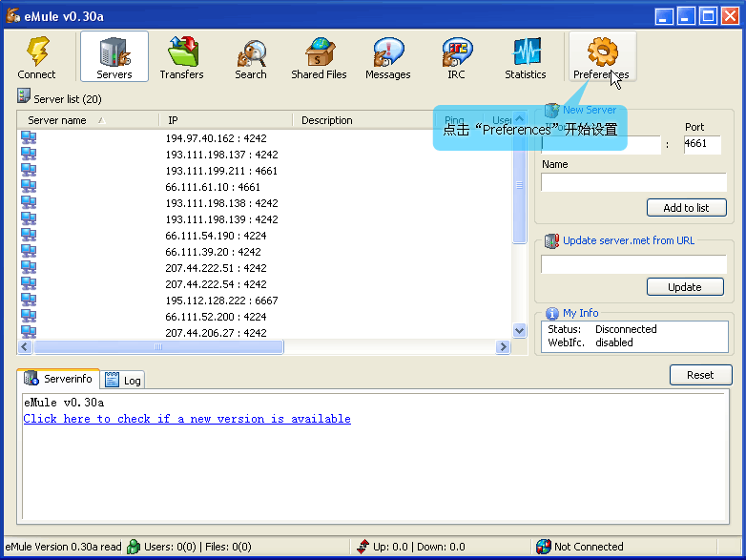Select the 207.44.222.54 : 4242 server

click(216, 284)
